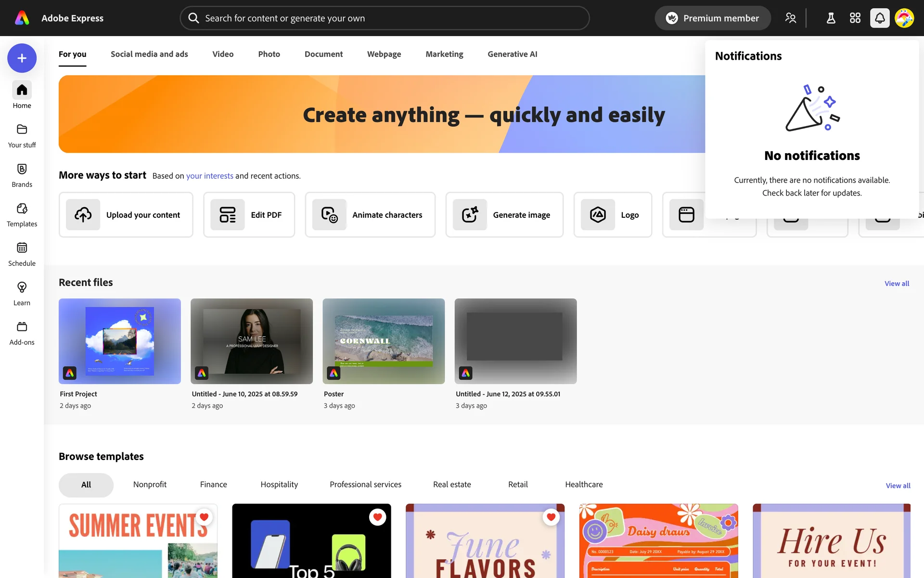Go to Templates in sidebar
This screenshot has width=924, height=578.
tap(22, 214)
